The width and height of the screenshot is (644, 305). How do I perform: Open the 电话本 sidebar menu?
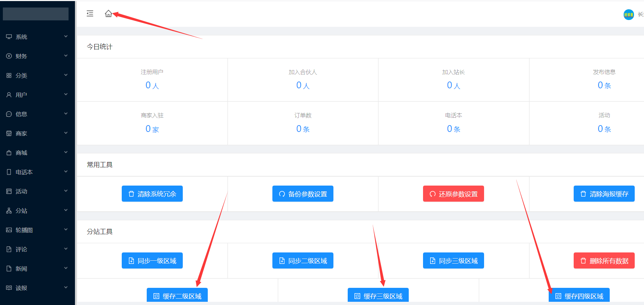click(24, 172)
